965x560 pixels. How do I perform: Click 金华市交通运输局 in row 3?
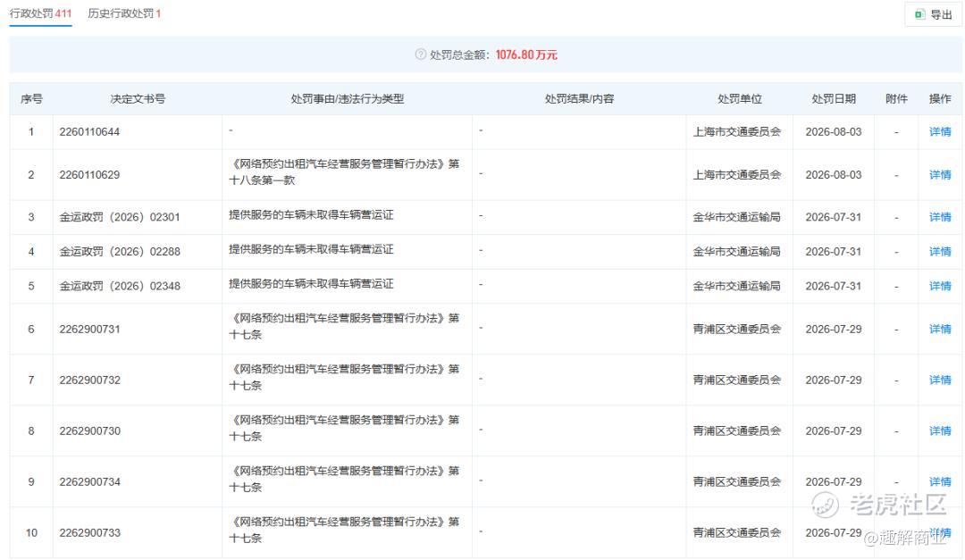point(736,217)
